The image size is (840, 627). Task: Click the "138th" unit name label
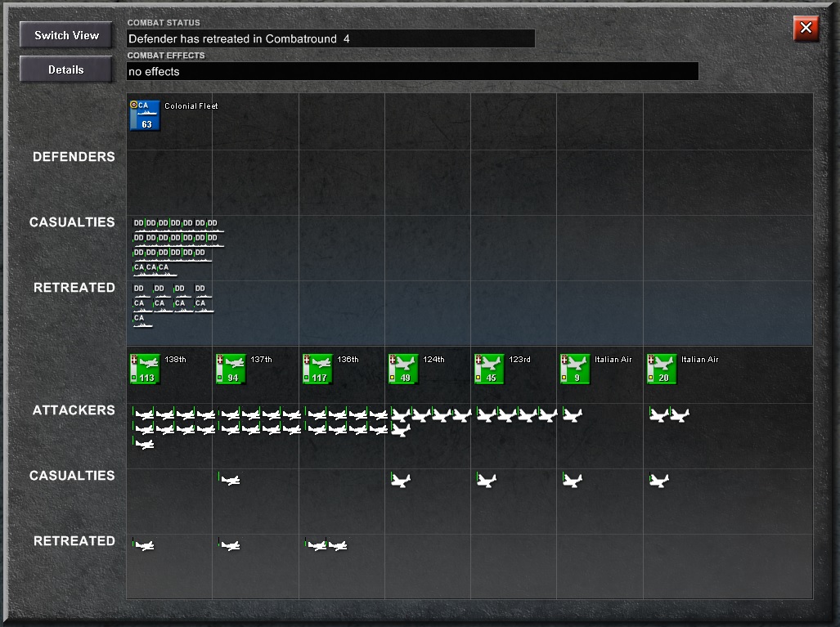175,360
